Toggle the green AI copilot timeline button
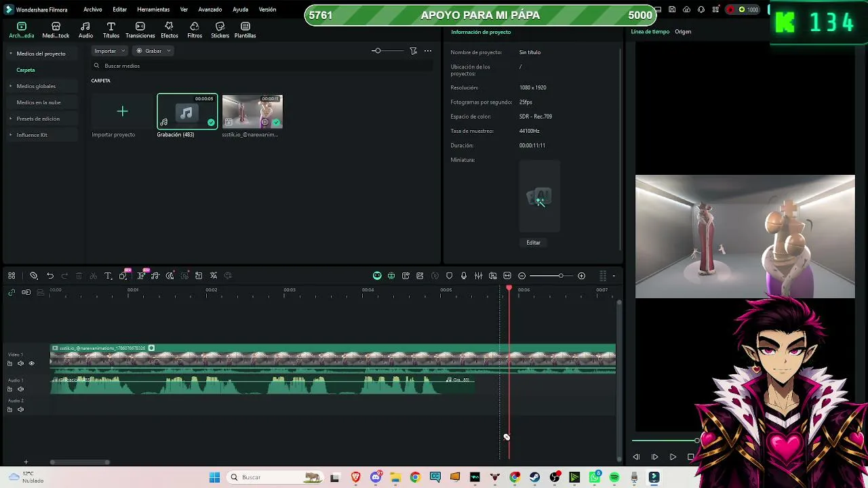This screenshot has height=488, width=868. click(x=377, y=276)
